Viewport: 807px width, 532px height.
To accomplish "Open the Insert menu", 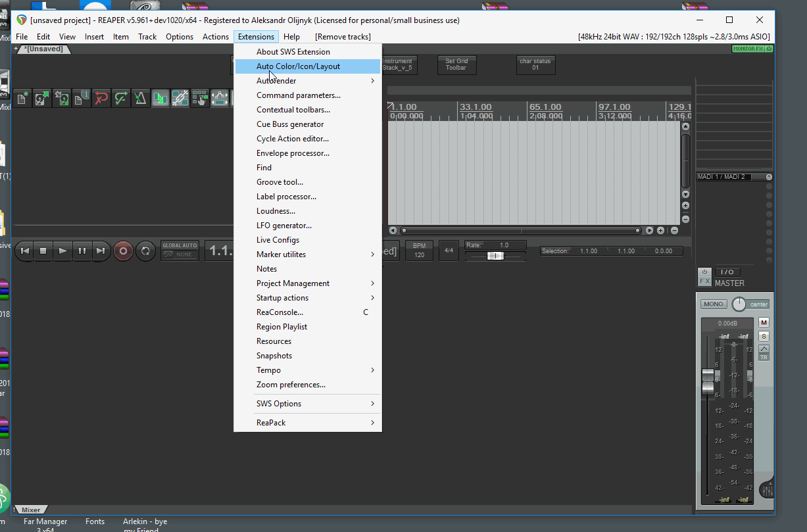I will (94, 37).
